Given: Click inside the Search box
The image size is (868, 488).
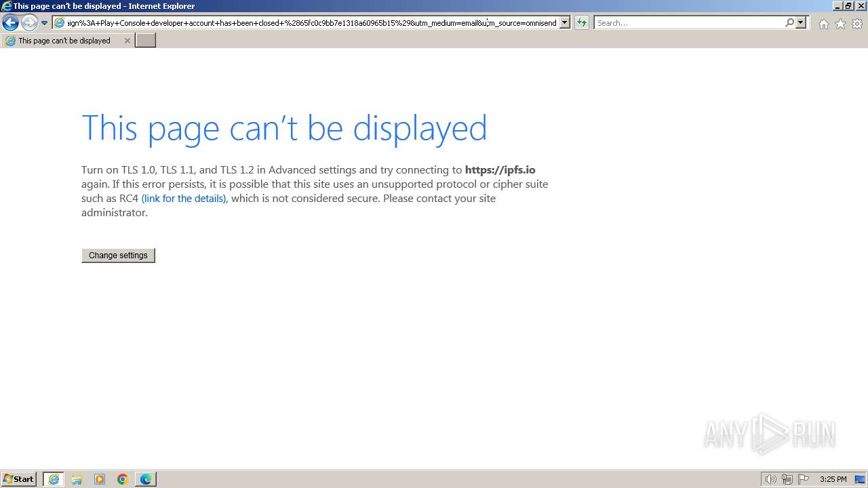Looking at the screenshot, I should pyautogui.click(x=690, y=23).
